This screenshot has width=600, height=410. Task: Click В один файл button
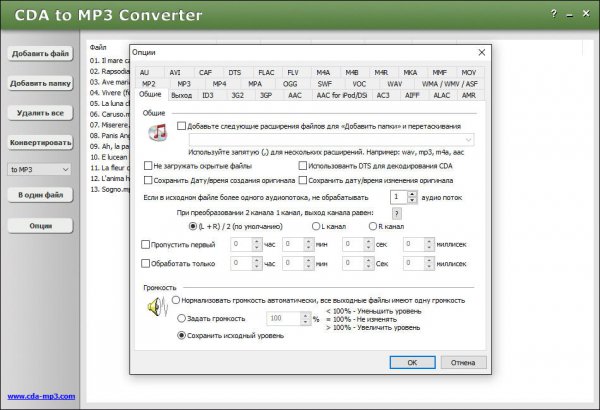click(40, 195)
